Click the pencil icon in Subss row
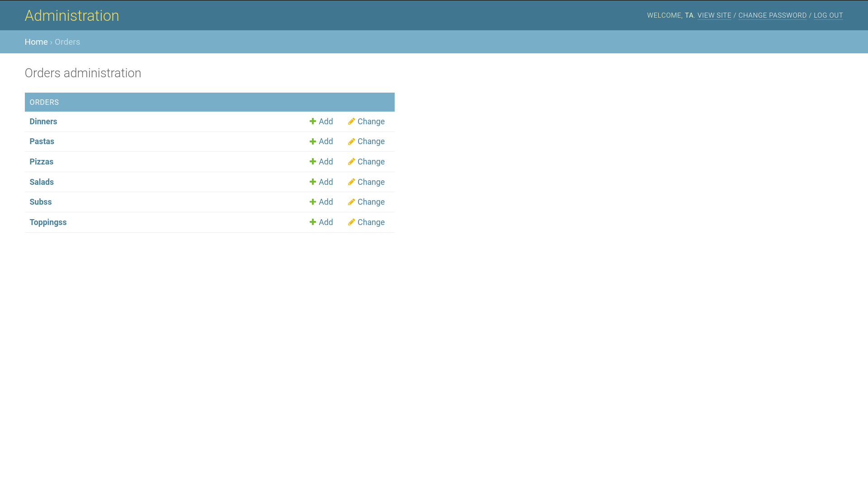This screenshot has height=488, width=868. pos(351,202)
